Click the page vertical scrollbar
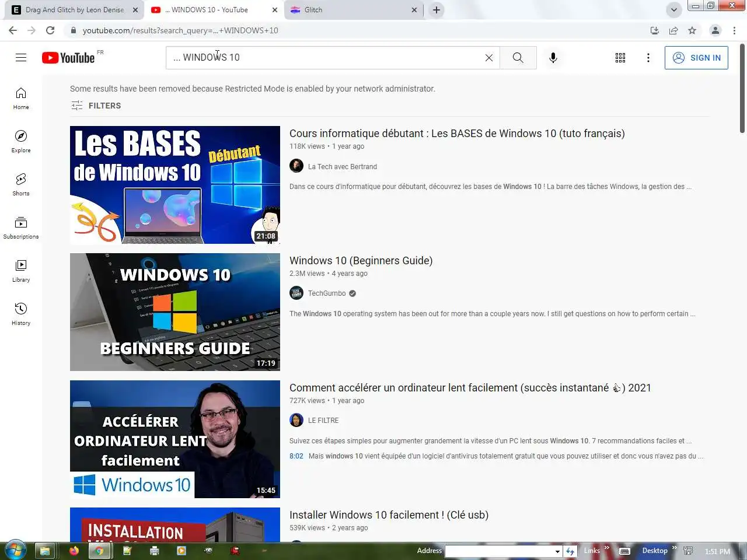The image size is (747, 560). point(742,87)
